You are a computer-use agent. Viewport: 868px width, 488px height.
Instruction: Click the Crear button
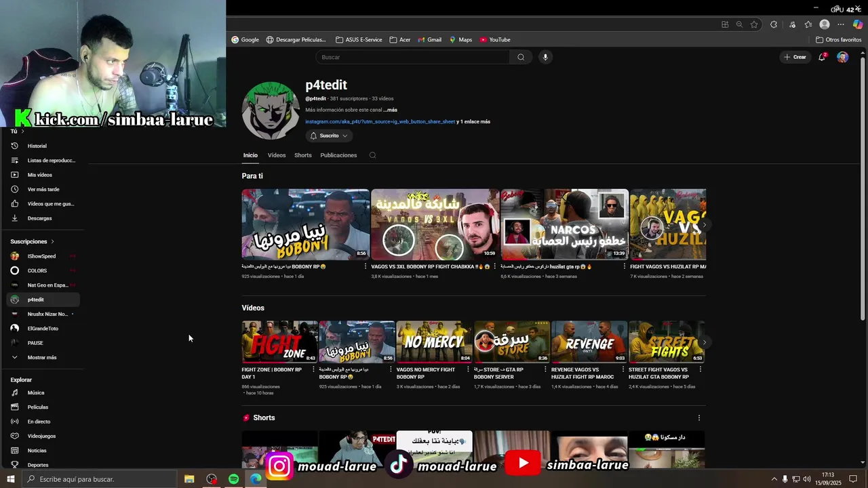point(795,57)
